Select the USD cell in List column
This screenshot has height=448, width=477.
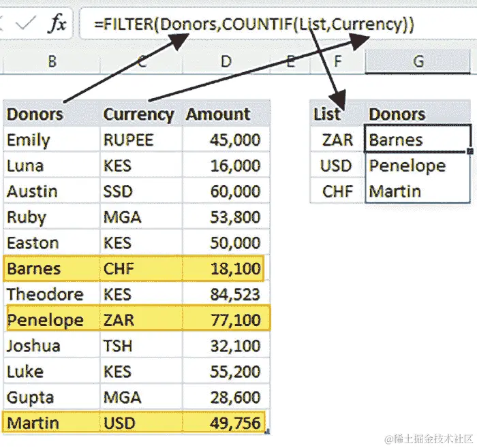[337, 165]
